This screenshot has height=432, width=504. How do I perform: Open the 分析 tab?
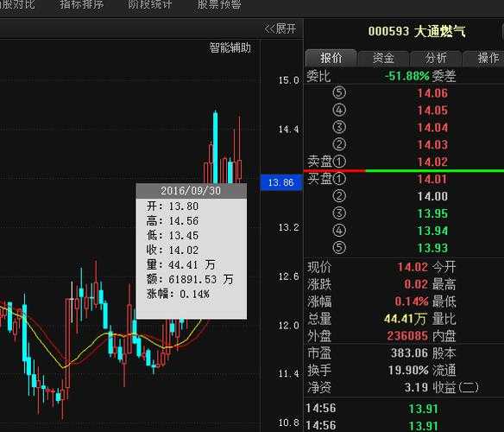click(436, 59)
